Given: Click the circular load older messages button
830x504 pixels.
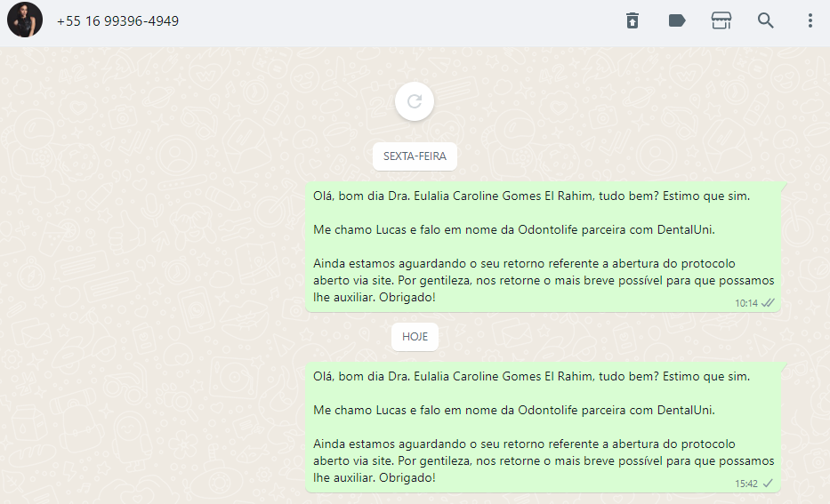Looking at the screenshot, I should point(415,101).
